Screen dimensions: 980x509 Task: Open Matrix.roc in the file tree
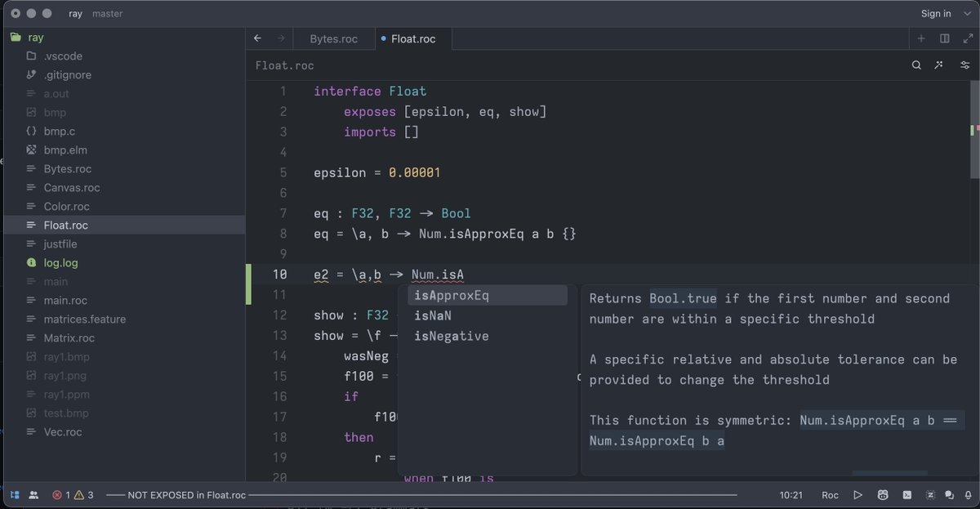click(x=122, y=337)
